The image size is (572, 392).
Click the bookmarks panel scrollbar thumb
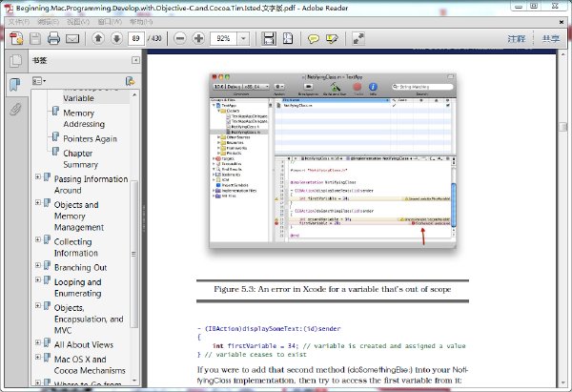click(x=133, y=254)
